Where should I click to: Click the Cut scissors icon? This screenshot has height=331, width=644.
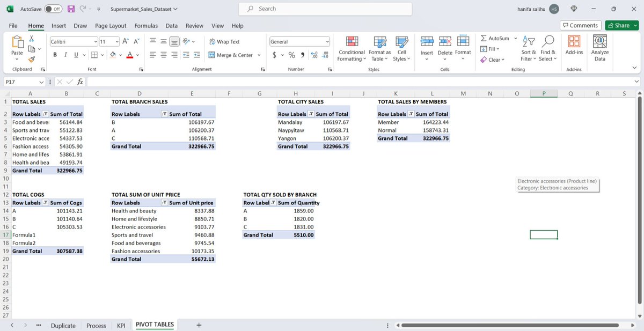coord(32,39)
